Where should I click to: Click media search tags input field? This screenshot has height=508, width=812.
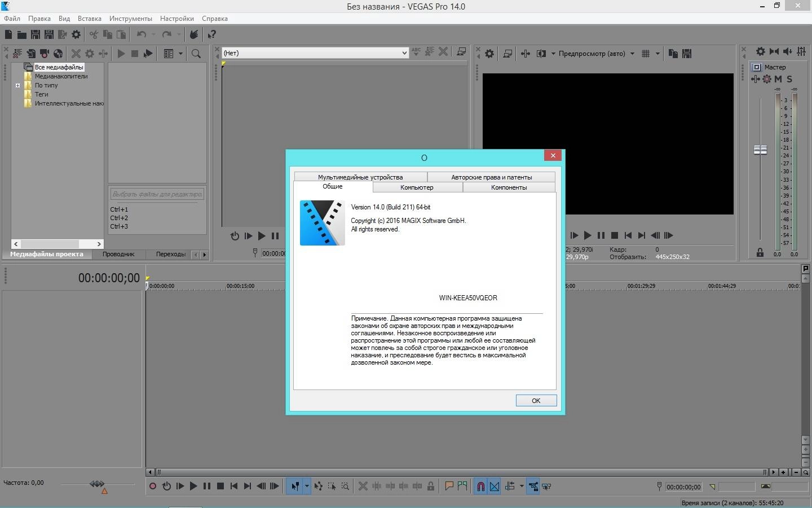click(157, 194)
